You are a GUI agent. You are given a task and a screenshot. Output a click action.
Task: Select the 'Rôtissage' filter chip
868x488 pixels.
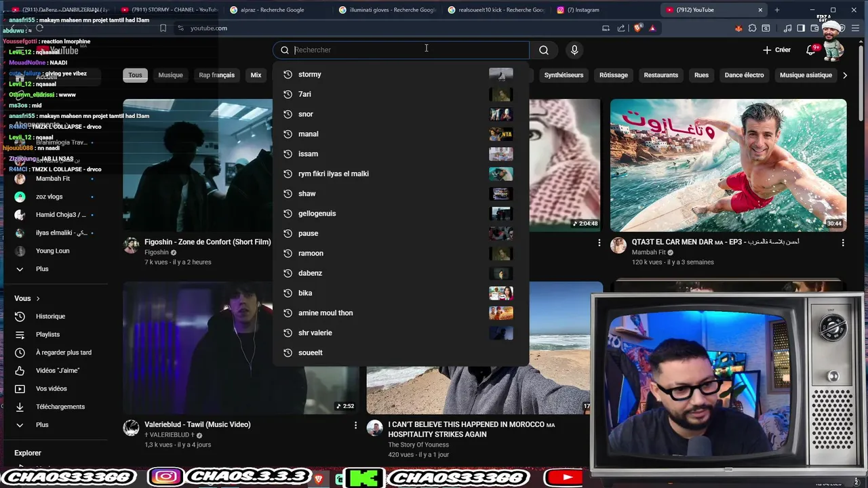(x=614, y=75)
